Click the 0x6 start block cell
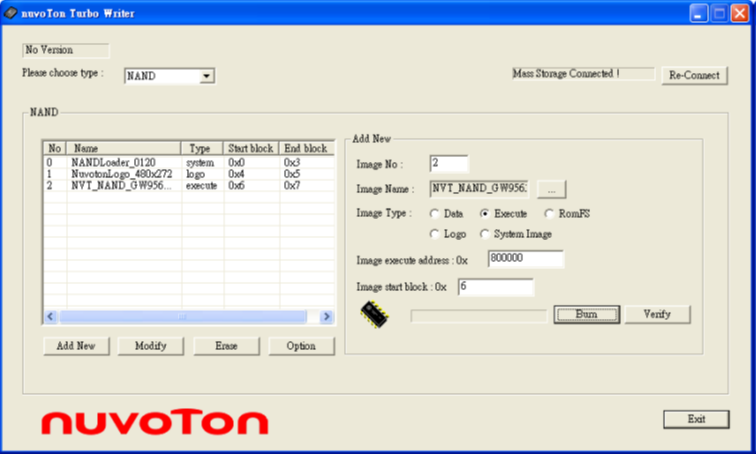756x454 pixels. click(x=236, y=186)
